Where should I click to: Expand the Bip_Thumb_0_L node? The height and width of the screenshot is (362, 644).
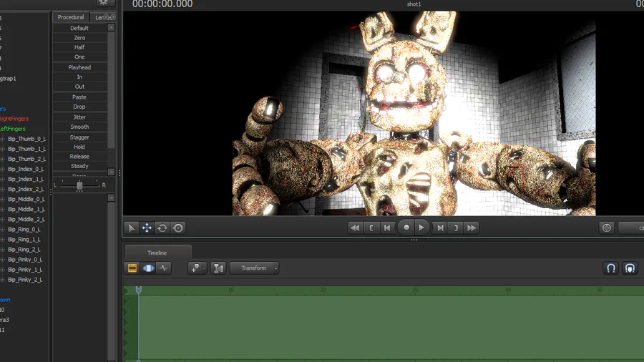(2, 139)
